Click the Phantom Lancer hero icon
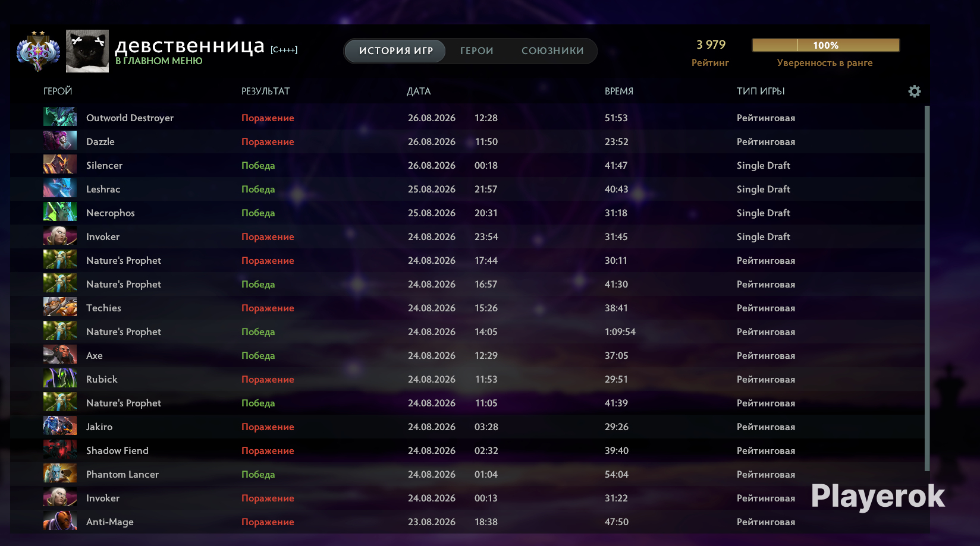 click(60, 473)
